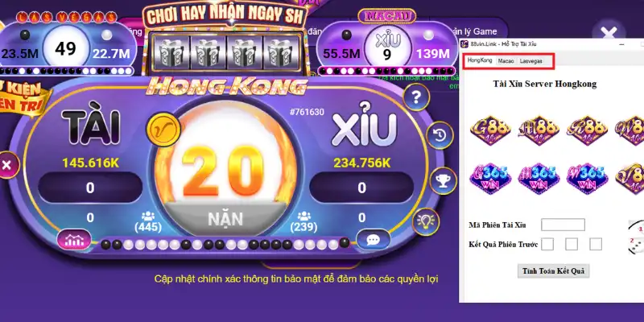This screenshot has height=322, width=644.
Task: Open the Las Vegas room panel showing 49
Action: point(66,48)
